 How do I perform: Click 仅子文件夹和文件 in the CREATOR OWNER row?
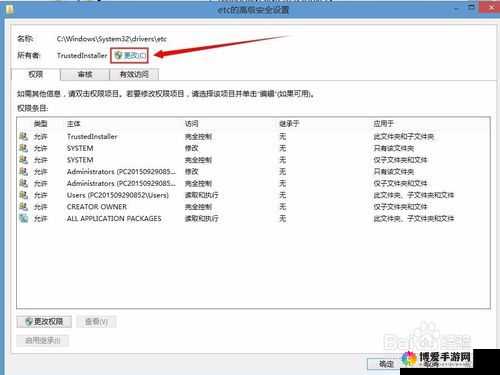click(400, 207)
